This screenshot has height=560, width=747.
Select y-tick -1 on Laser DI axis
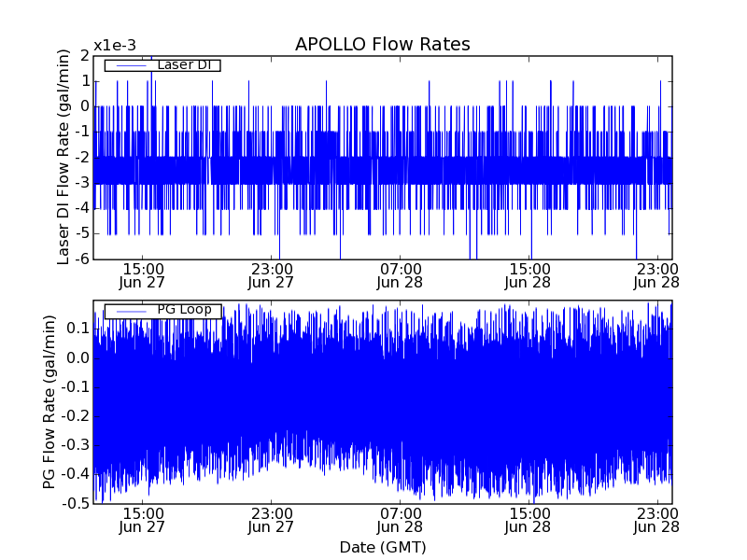click(x=82, y=132)
